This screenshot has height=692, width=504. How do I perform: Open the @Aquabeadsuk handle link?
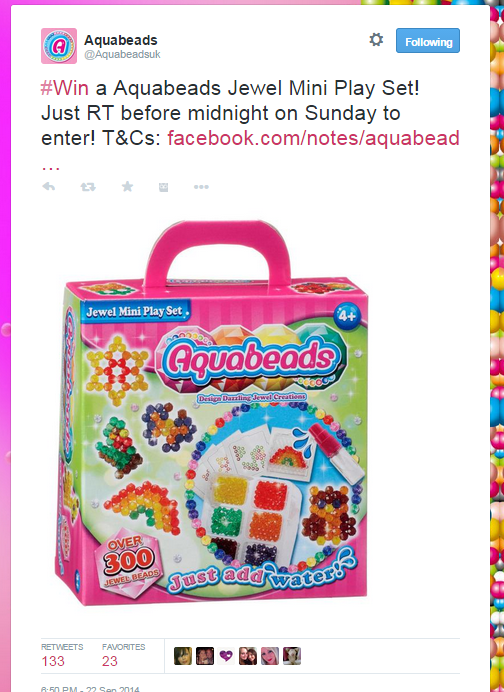coord(122,54)
